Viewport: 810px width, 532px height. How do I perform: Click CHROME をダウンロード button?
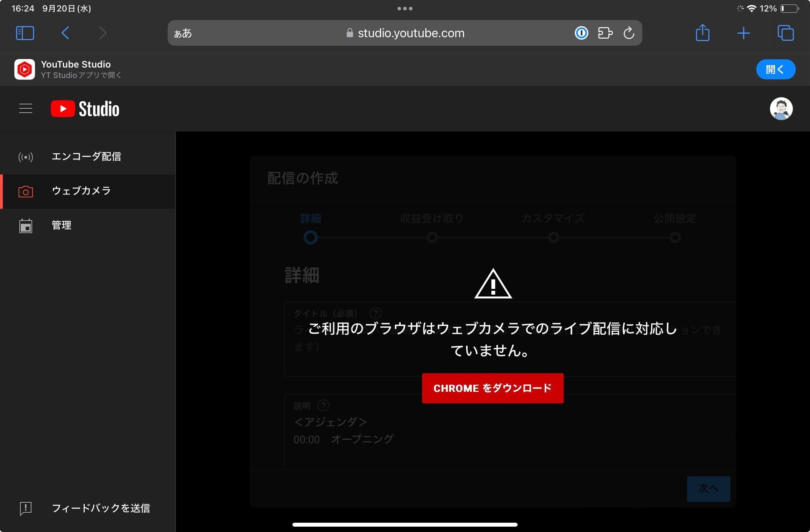point(493,388)
